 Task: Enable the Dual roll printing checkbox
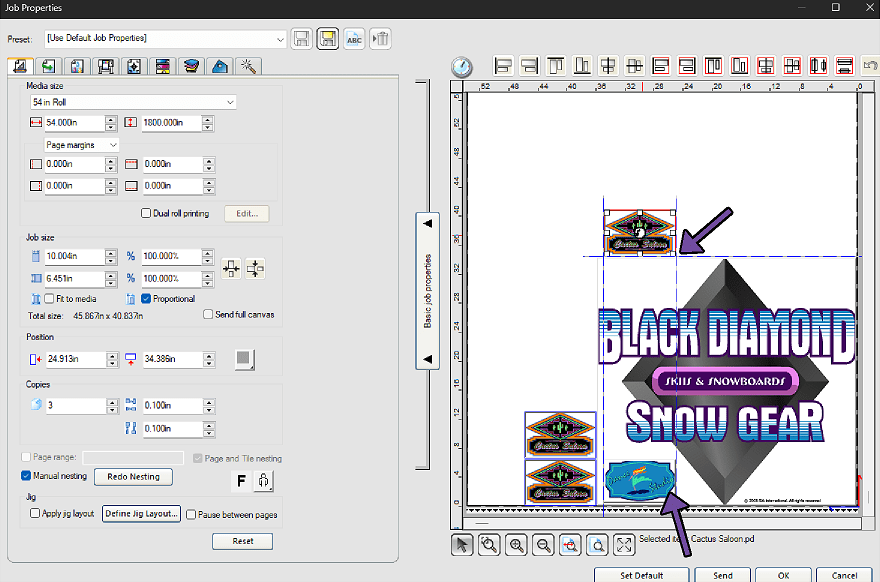click(x=146, y=213)
